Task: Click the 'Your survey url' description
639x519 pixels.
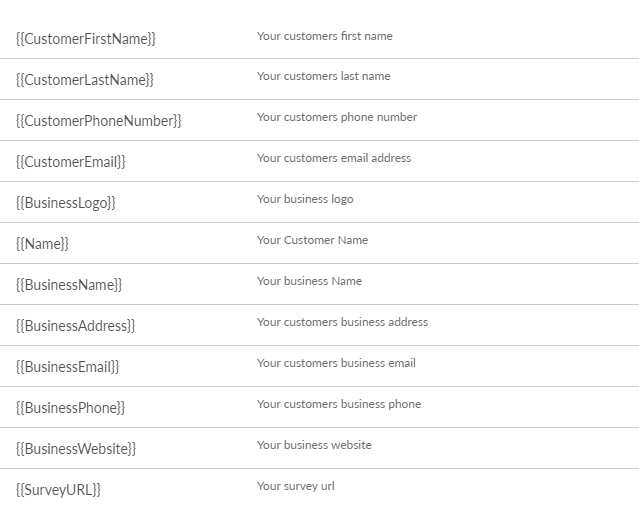Action: pyautogui.click(x=296, y=486)
